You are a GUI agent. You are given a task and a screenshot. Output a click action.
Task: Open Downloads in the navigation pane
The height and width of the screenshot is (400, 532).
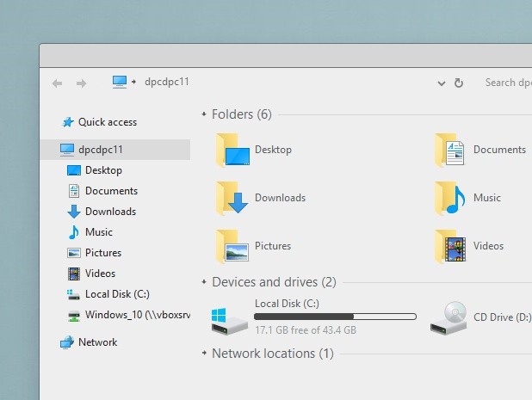110,212
